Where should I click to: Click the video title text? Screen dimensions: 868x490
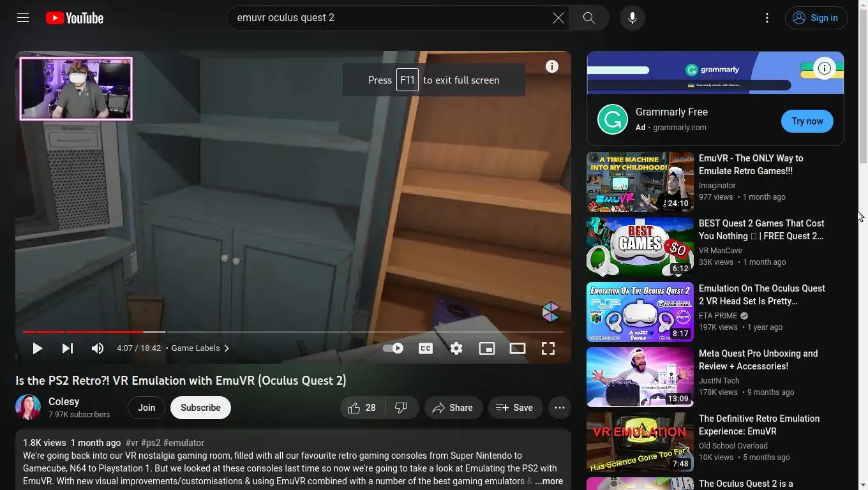[181, 381]
